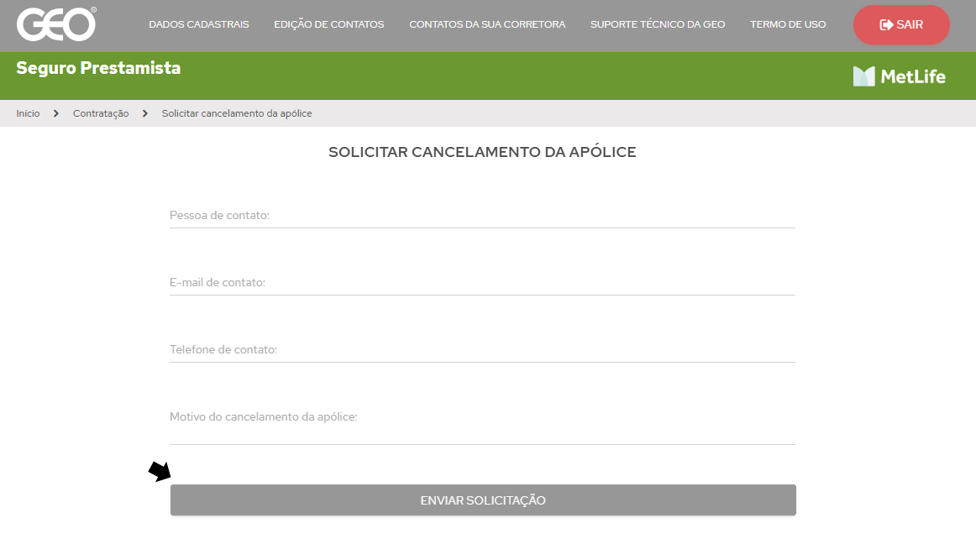Click the GEO logo
Screen dimensions: 976x560
[x=56, y=24]
